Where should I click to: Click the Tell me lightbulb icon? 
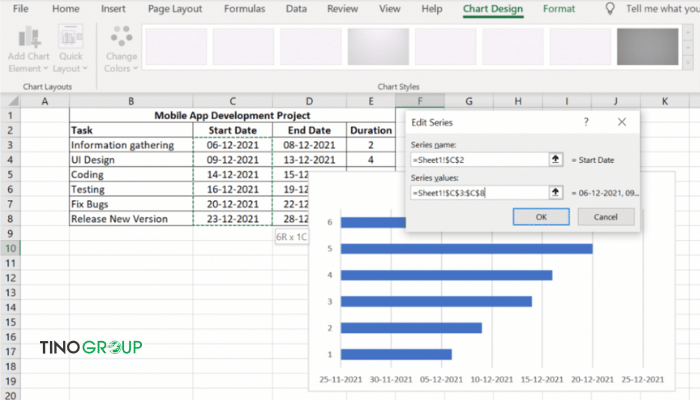(610, 8)
